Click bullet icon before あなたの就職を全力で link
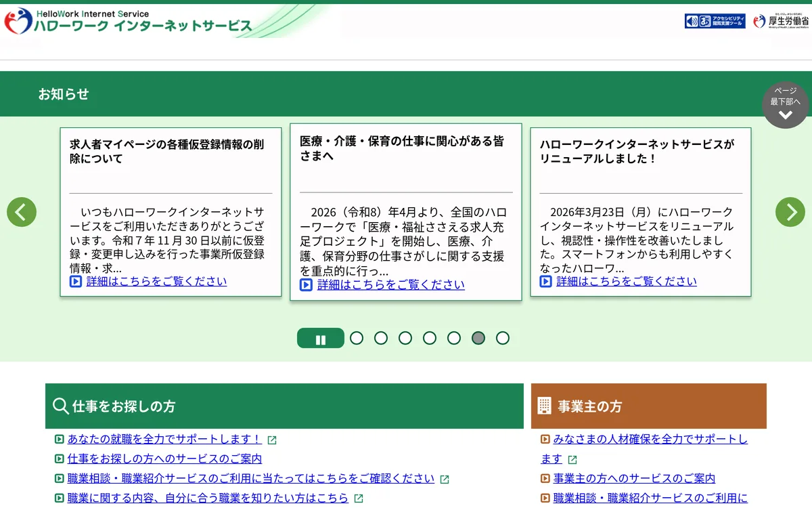This screenshot has width=812, height=508. 60,440
